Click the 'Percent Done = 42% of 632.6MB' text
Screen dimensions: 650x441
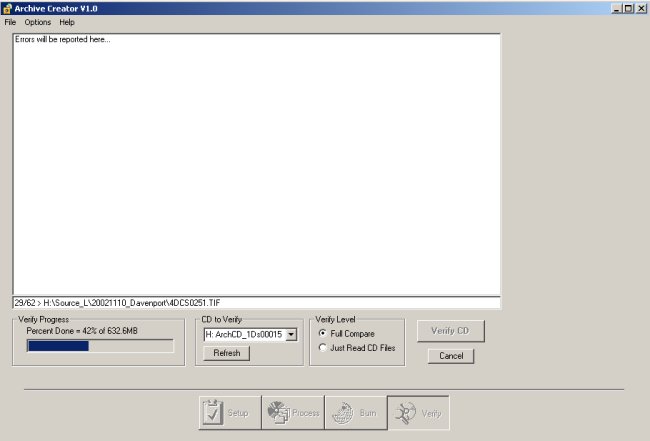pos(82,331)
